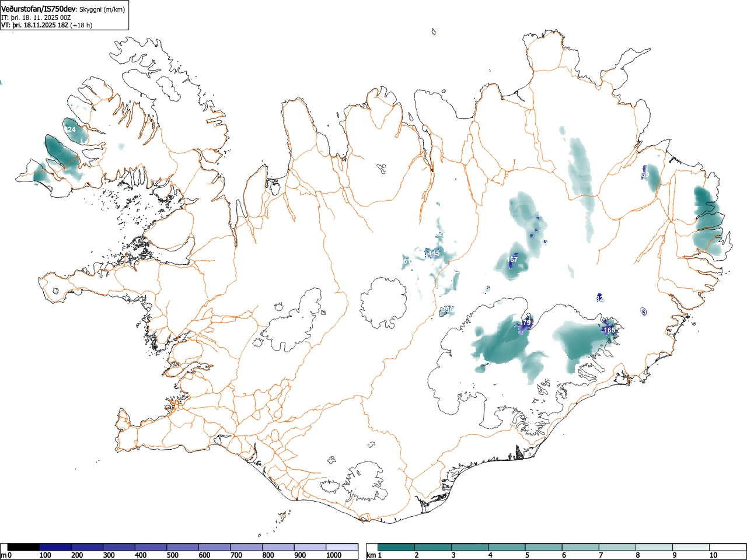Pick the 200–300 m blue legend swatch
Screen dimensions: 747x560
point(88,547)
